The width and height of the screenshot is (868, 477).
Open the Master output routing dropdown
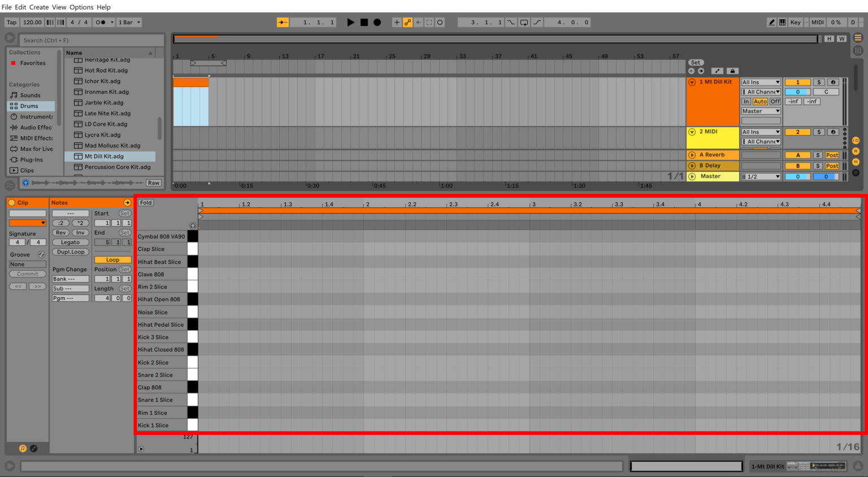760,111
